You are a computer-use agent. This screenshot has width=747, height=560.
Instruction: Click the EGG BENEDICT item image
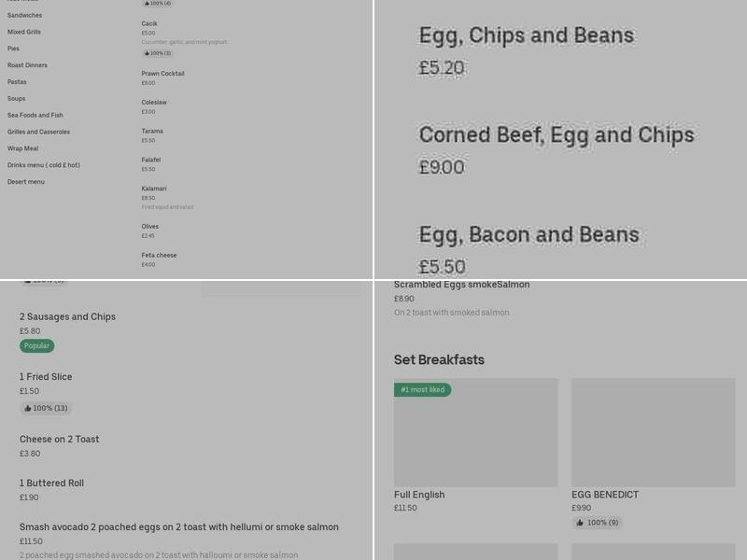pos(653,432)
